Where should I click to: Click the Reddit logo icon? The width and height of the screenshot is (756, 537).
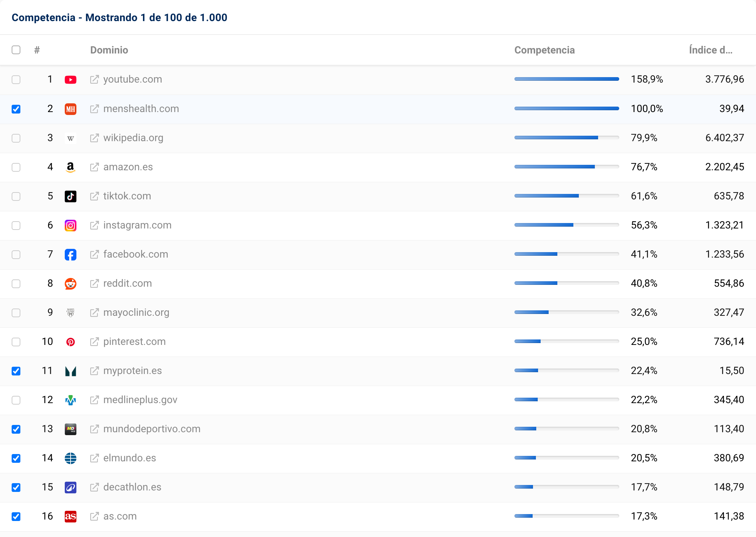(71, 283)
